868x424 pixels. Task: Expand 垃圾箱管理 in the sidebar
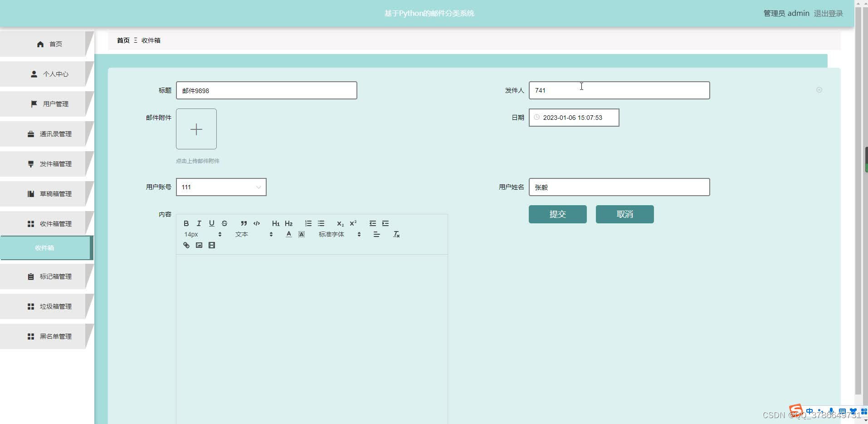pyautogui.click(x=47, y=306)
